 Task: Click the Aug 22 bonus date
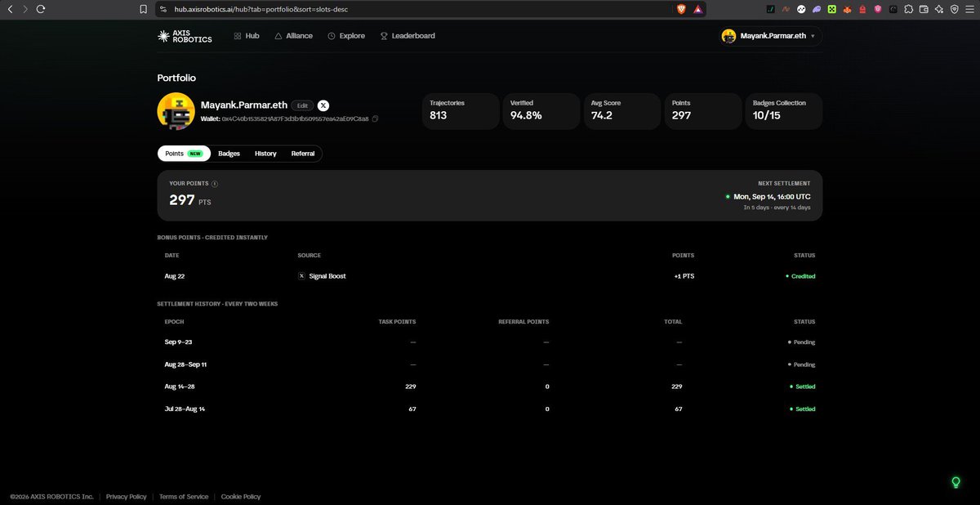click(175, 276)
